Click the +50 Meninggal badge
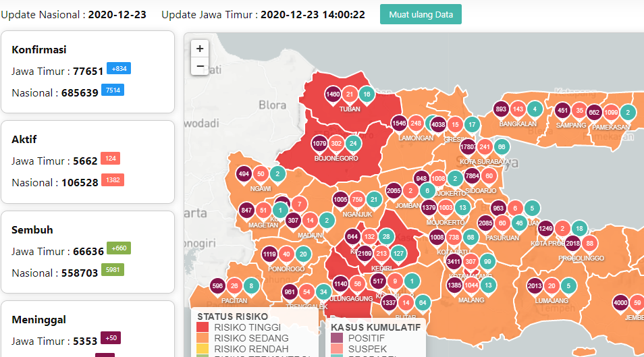The image size is (644, 357). point(111,338)
